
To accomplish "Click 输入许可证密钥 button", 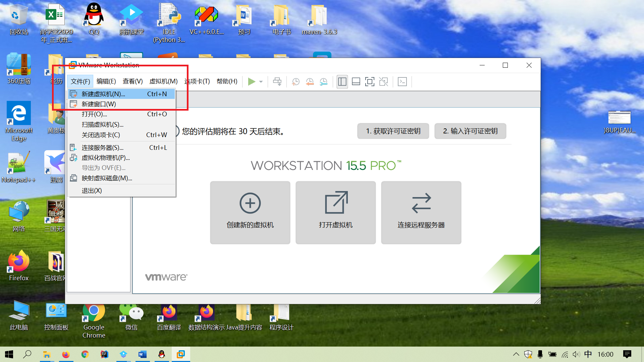I will [x=470, y=131].
